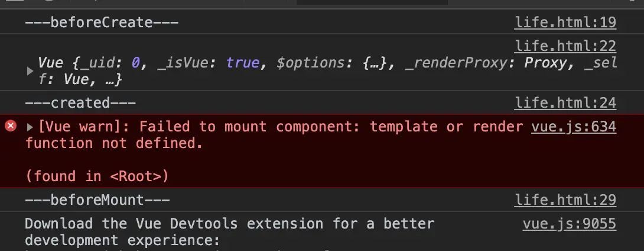Click the (found in <Root>) text
This screenshot has width=644, height=251.
pos(97,176)
